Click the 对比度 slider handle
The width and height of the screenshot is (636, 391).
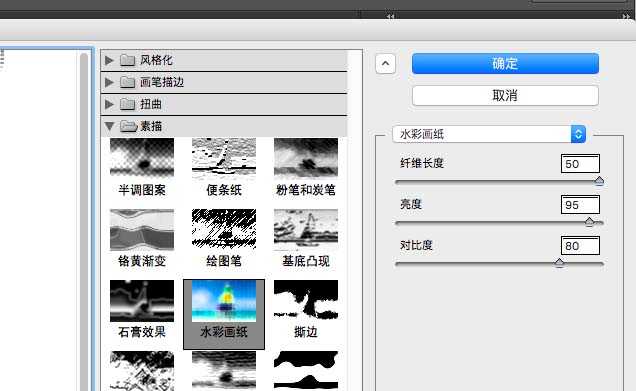click(x=559, y=263)
